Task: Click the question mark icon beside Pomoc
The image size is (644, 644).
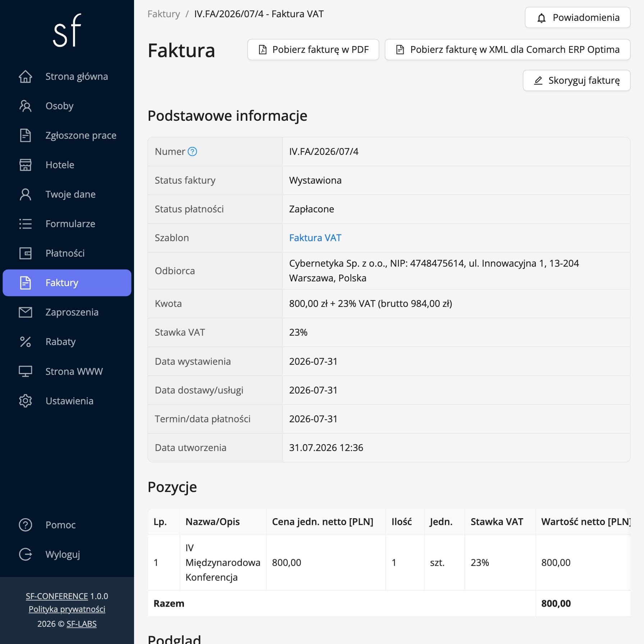Action: point(25,525)
